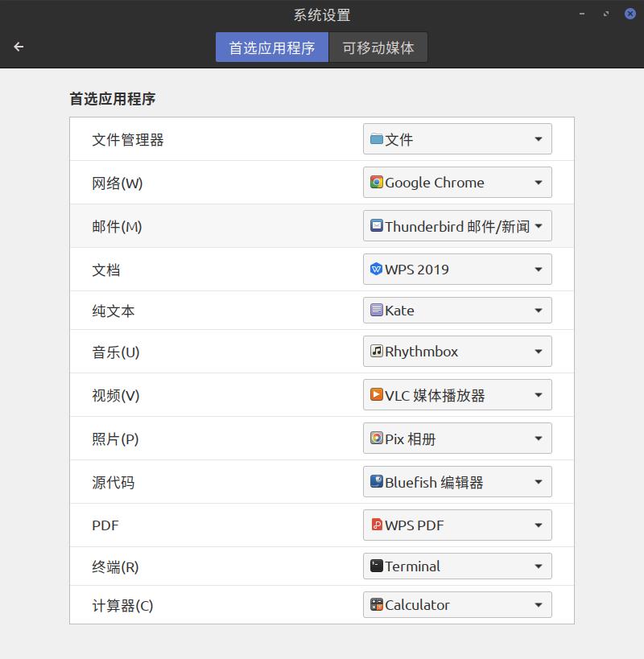This screenshot has height=659, width=644.
Task: Click the Kate text editor icon
Action: point(376,310)
